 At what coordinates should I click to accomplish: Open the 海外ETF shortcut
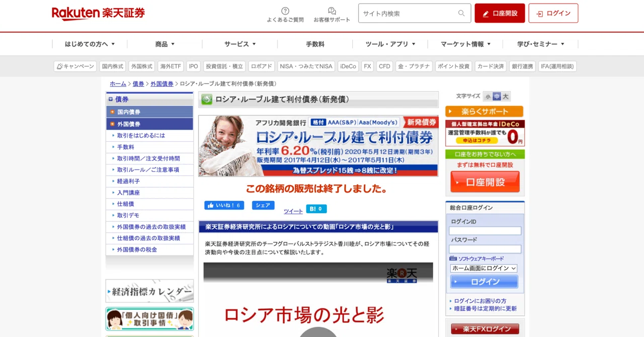click(x=171, y=66)
